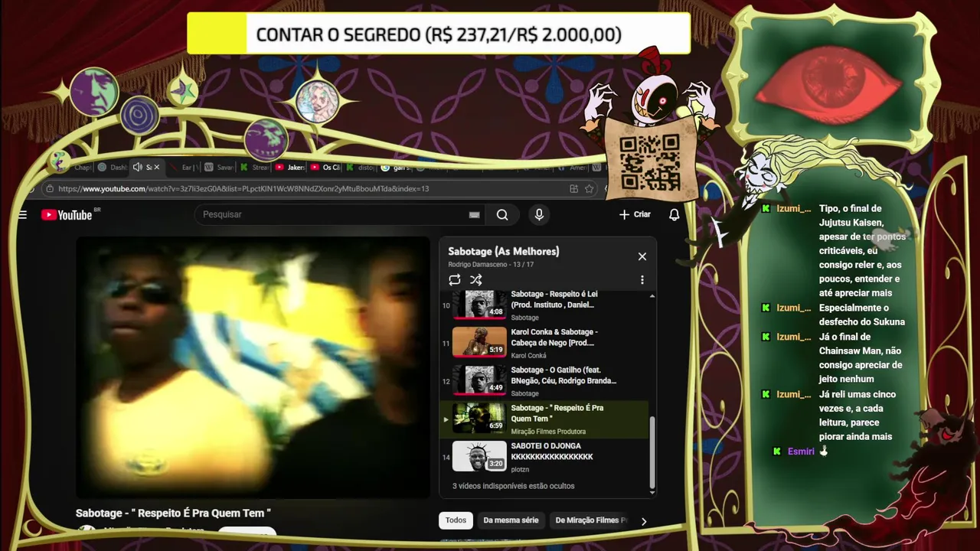Close the Sabotage (As Melhores) playlist panel

[x=642, y=256]
